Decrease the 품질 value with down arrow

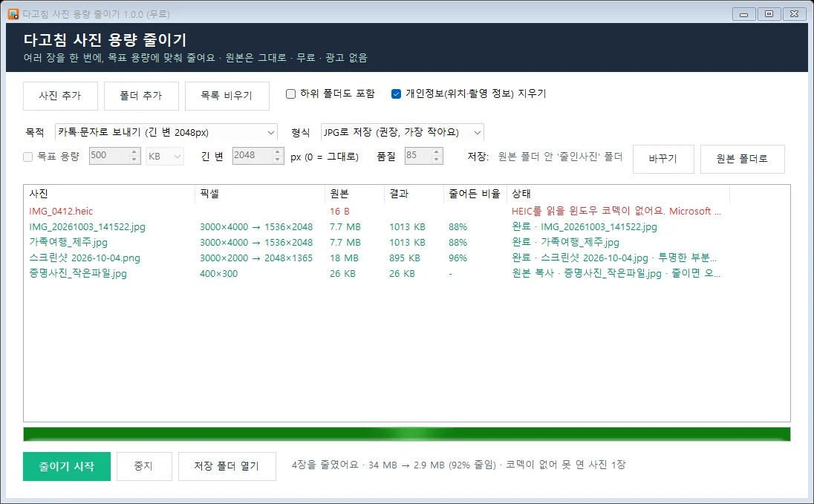click(x=437, y=160)
